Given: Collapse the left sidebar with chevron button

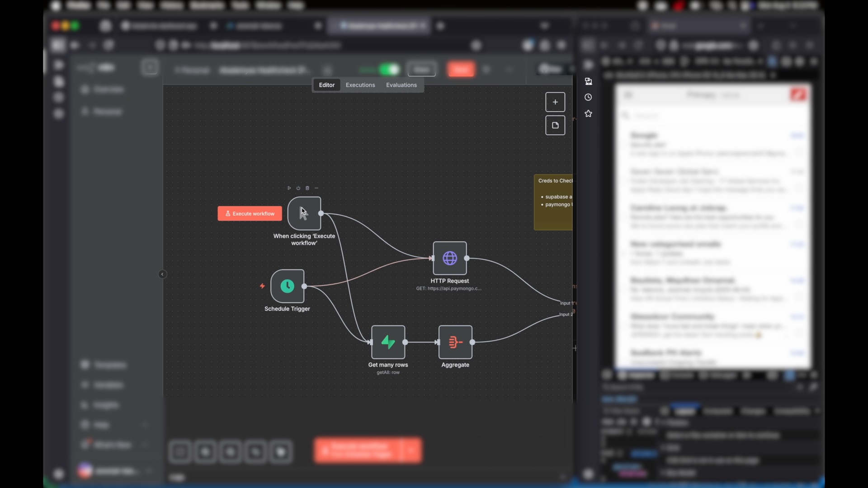Looking at the screenshot, I should (163, 274).
